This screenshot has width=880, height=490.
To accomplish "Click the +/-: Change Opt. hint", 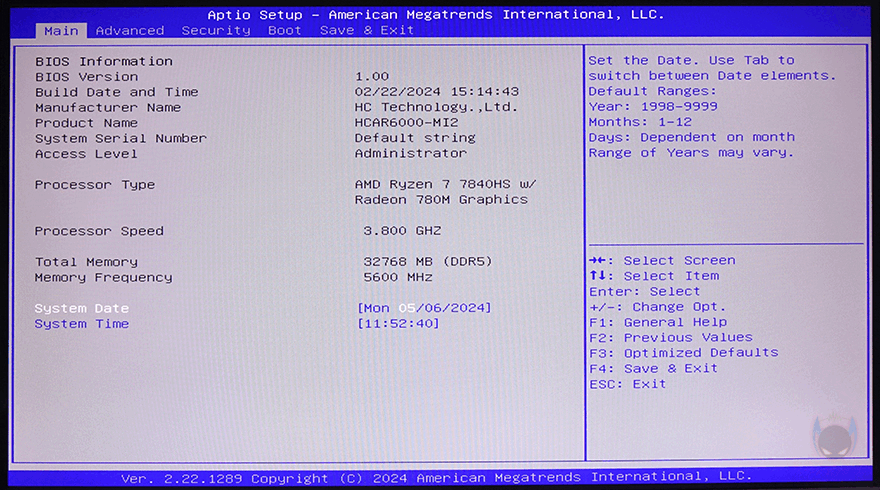I will click(658, 307).
